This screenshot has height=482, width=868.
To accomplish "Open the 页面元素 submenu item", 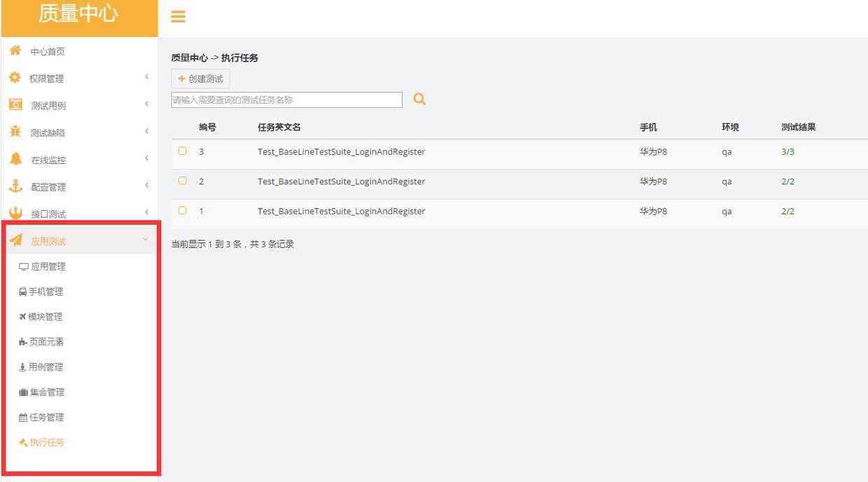I will [47, 342].
